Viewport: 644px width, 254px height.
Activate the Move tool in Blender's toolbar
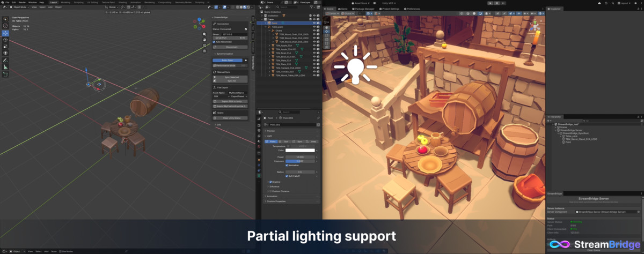[5, 33]
